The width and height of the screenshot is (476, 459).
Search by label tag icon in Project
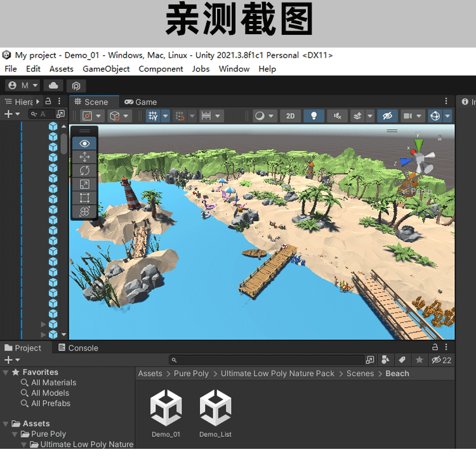click(402, 360)
